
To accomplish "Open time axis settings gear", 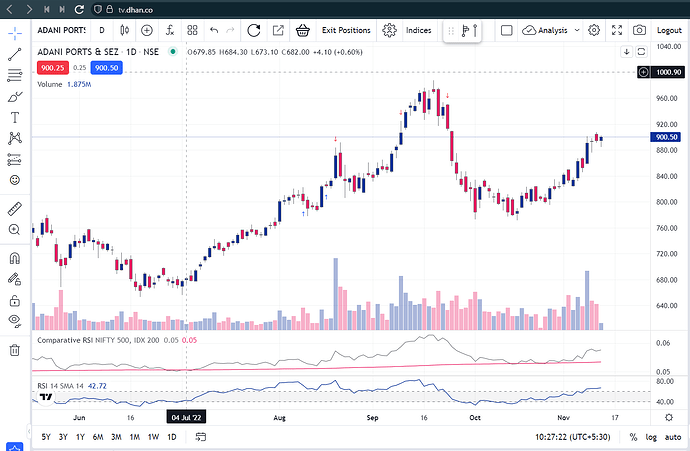I will [x=669, y=417].
